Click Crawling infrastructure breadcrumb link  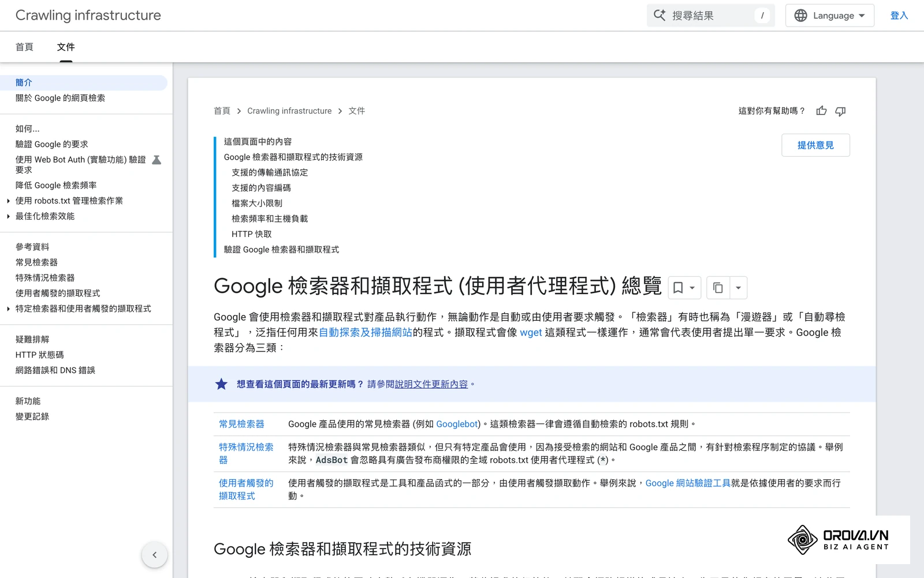289,111
